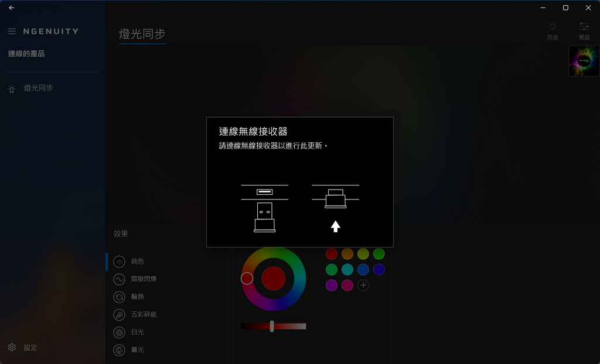The image size is (600, 364).
Task: Select the magenta pink color swatch
Action: pos(347,285)
